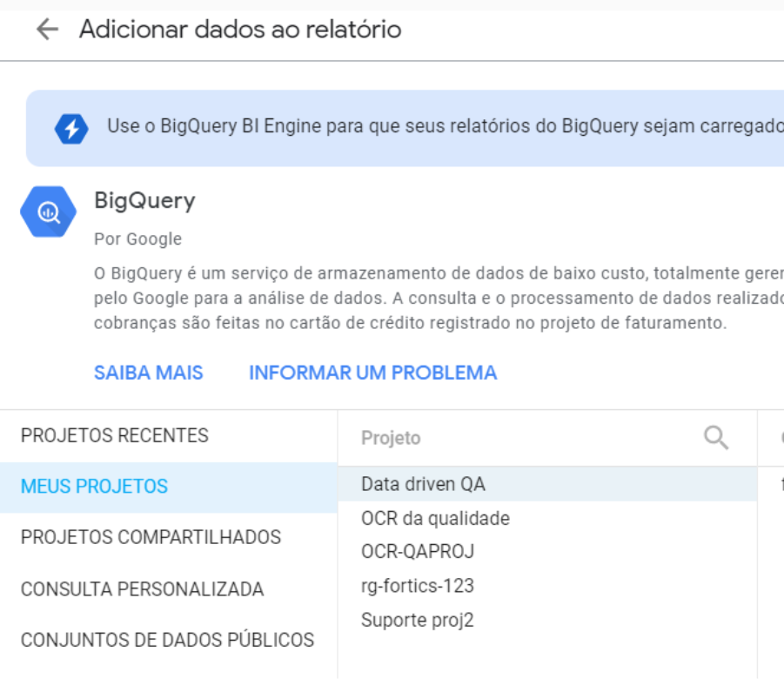
Task: Select CONSULTA PERSONALIZADA tab
Action: coord(169,589)
